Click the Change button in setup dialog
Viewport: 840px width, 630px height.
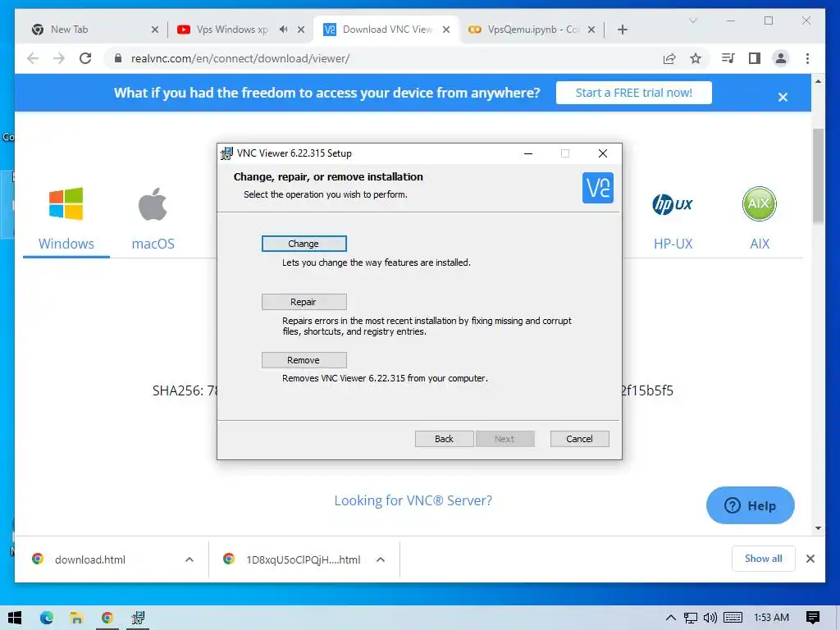[304, 244]
